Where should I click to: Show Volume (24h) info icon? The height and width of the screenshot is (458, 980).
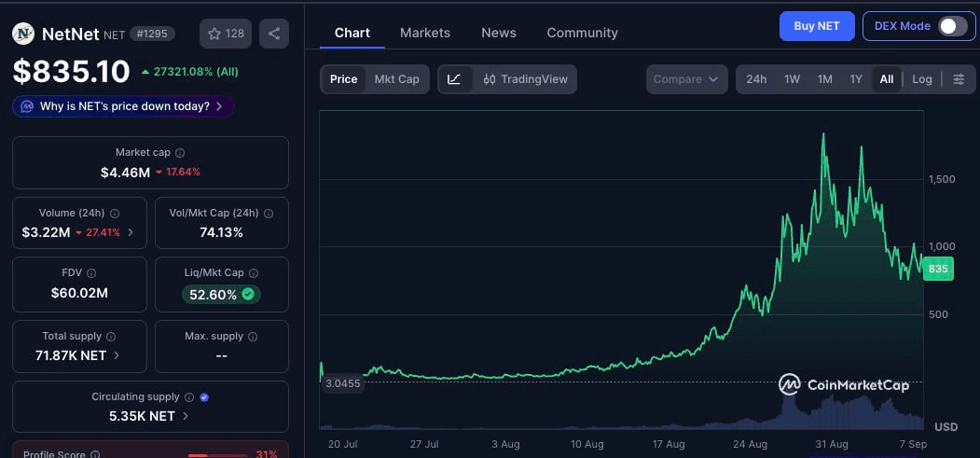115,213
